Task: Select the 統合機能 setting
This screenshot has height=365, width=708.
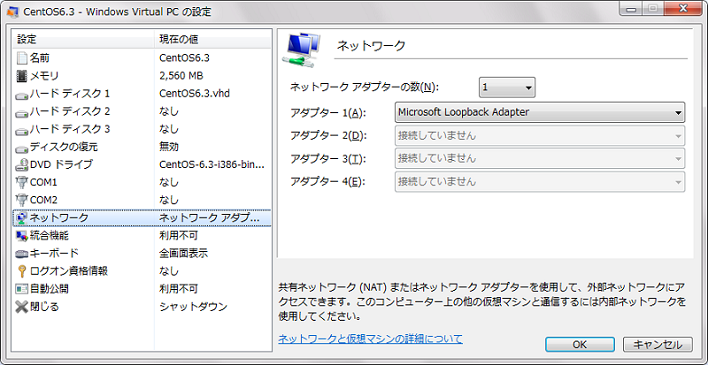Action: point(142,235)
